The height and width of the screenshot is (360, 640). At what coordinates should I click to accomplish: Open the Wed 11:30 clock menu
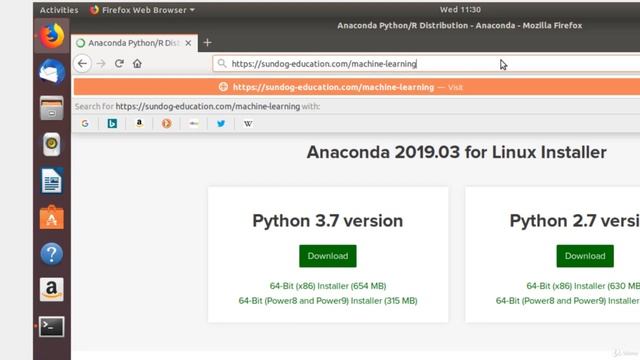(x=460, y=9)
